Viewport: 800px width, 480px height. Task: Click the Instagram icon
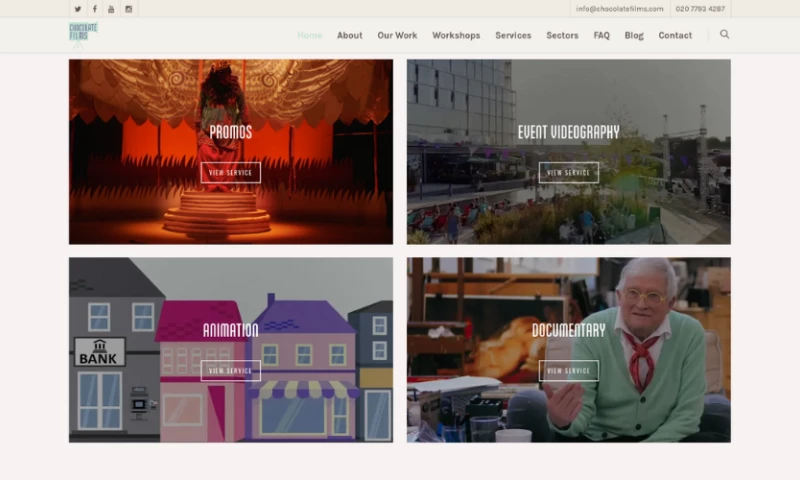pyautogui.click(x=128, y=9)
